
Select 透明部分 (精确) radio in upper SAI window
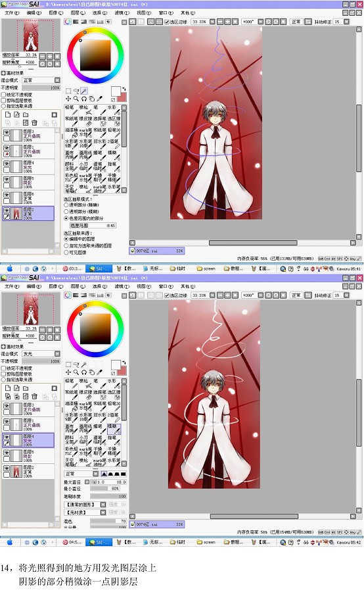66,205
